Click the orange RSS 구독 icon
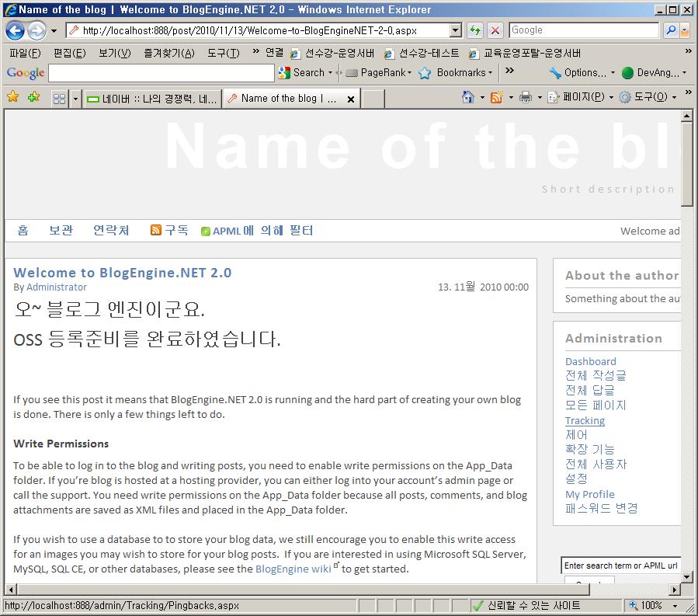The image size is (698, 616). pyautogui.click(x=156, y=230)
